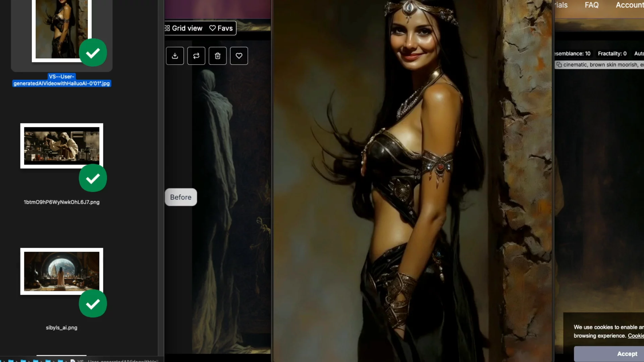Image resolution: width=644 pixels, height=362 pixels.
Task: Toggle the green check on the top thumbnail
Action: pyautogui.click(x=93, y=53)
